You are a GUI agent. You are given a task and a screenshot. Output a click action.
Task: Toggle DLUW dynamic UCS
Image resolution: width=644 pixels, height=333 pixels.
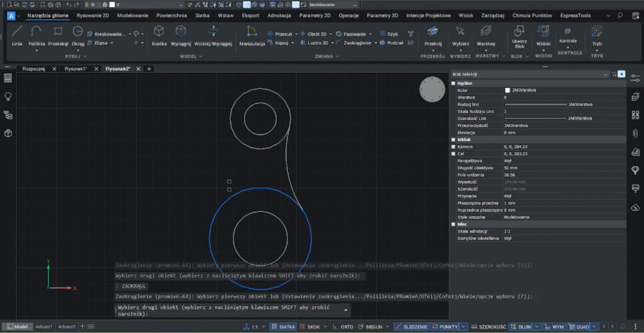click(x=520, y=327)
